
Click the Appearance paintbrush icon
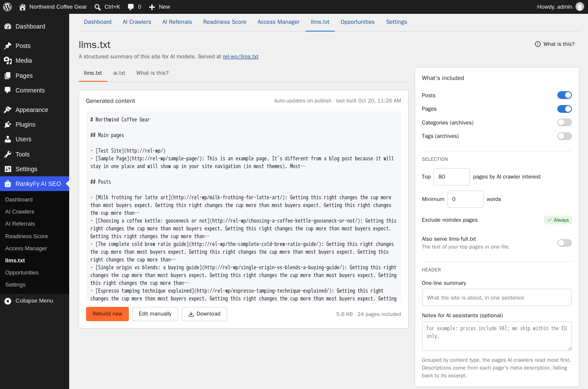click(x=8, y=110)
